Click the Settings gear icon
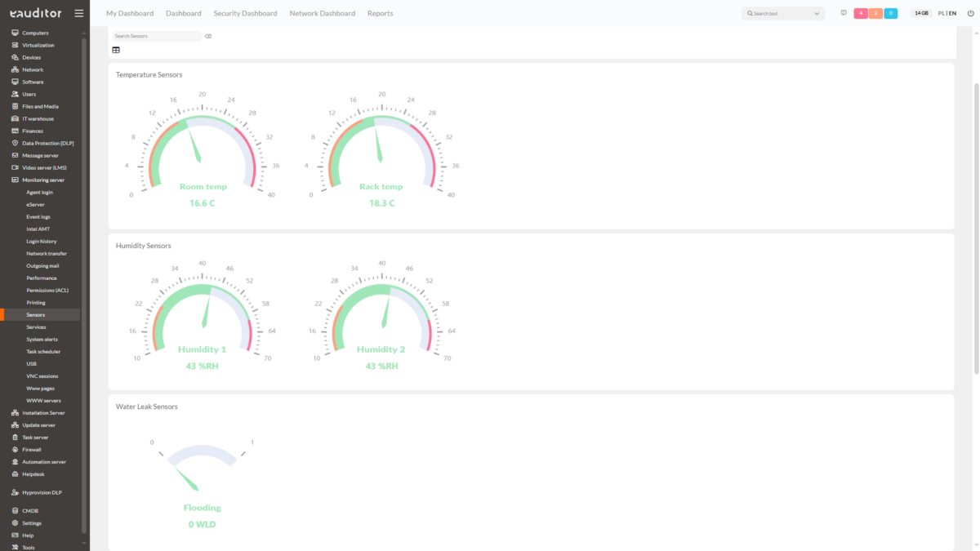980x551 pixels. click(16, 522)
